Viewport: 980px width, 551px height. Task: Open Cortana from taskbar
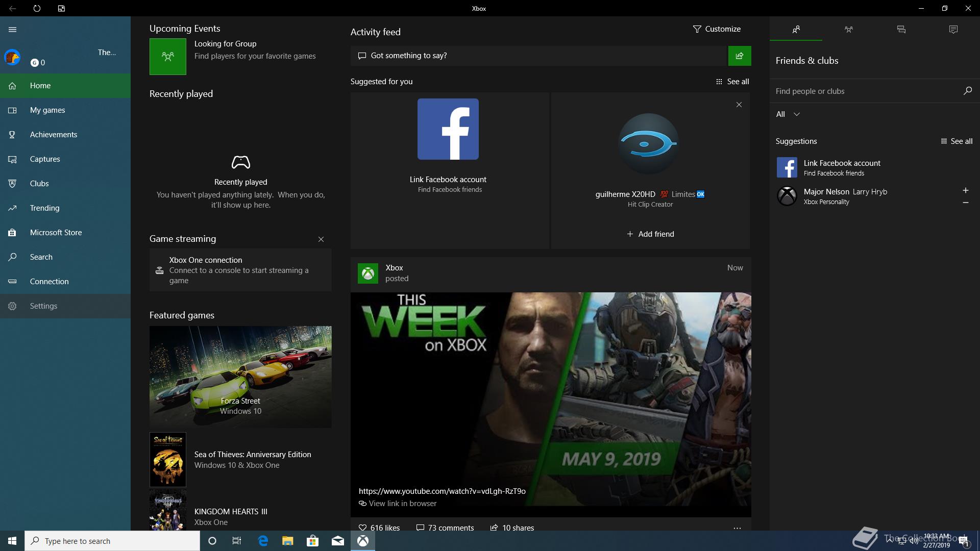click(x=212, y=541)
